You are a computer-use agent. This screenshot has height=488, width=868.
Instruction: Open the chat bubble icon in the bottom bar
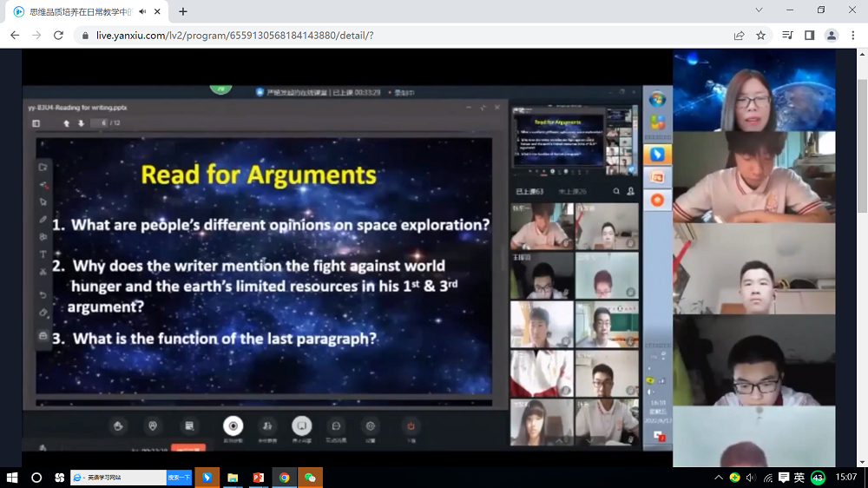pos(336,425)
